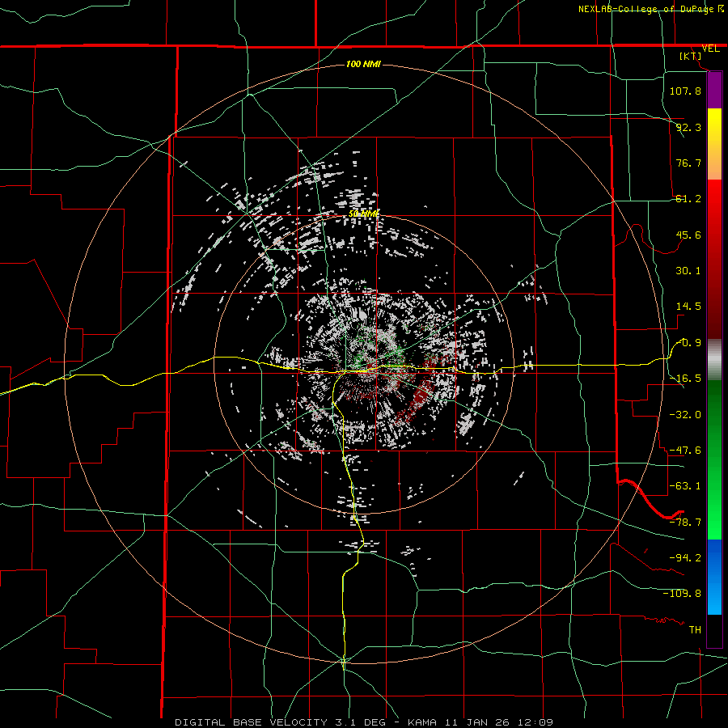Click the 100 NMI range ring label

coord(363,64)
